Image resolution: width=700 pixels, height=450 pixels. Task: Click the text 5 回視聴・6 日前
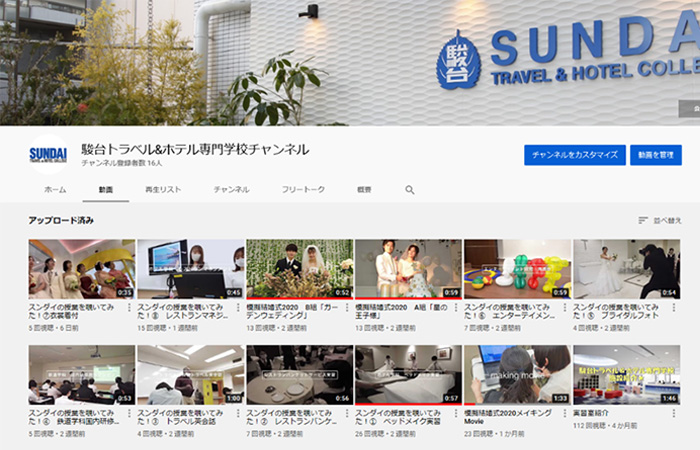54,328
